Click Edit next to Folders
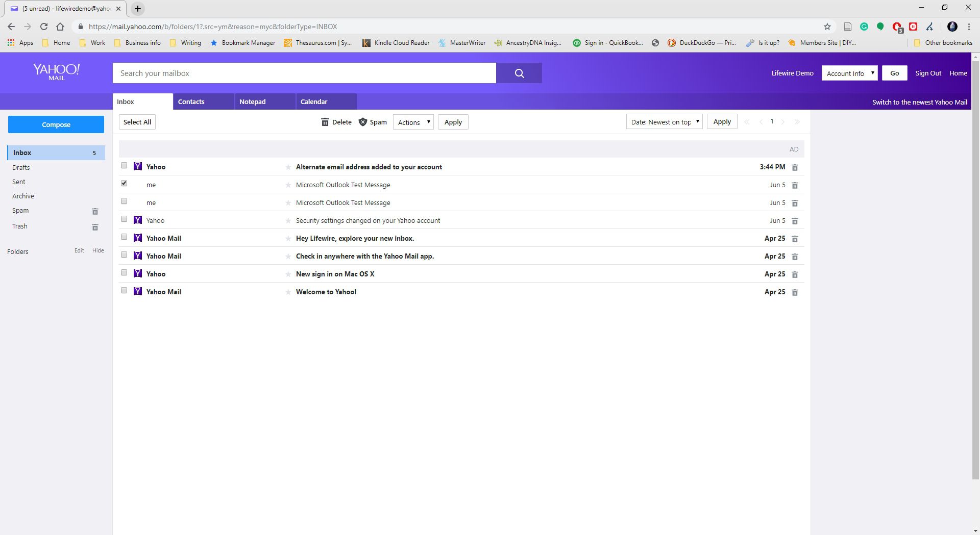 point(79,250)
